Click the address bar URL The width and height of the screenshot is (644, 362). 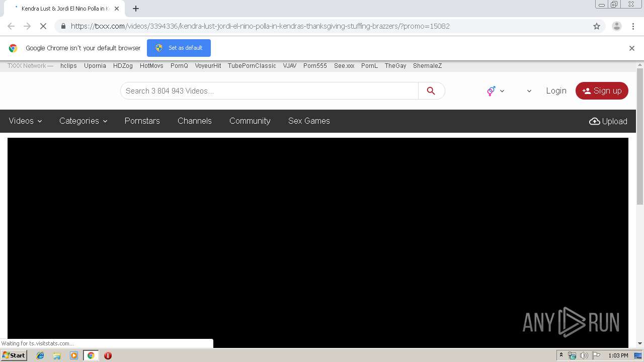[260, 26]
